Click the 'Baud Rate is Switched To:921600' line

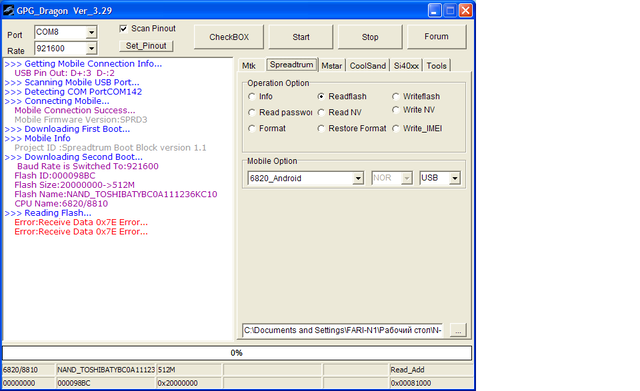tap(88, 167)
